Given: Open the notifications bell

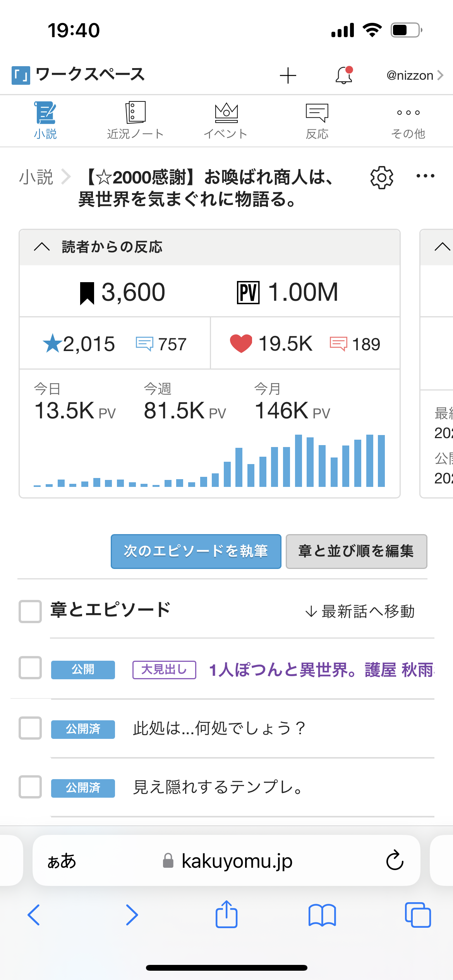Looking at the screenshot, I should (344, 75).
